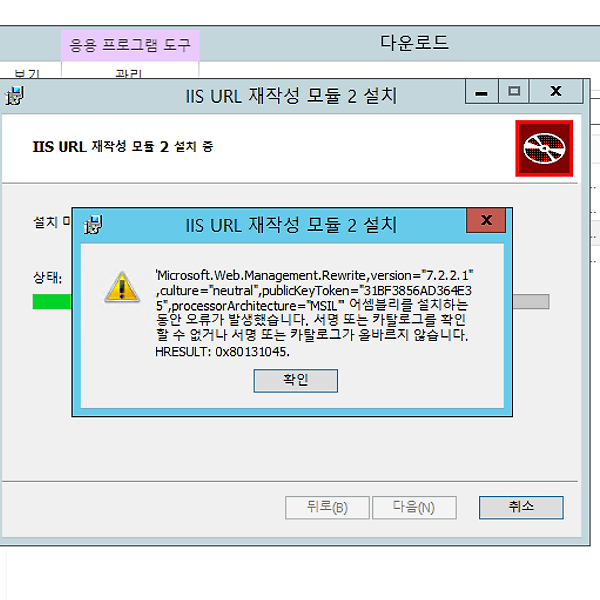The height and width of the screenshot is (600, 600).
Task: Cancel installation with 취소 button
Action: pos(521,507)
